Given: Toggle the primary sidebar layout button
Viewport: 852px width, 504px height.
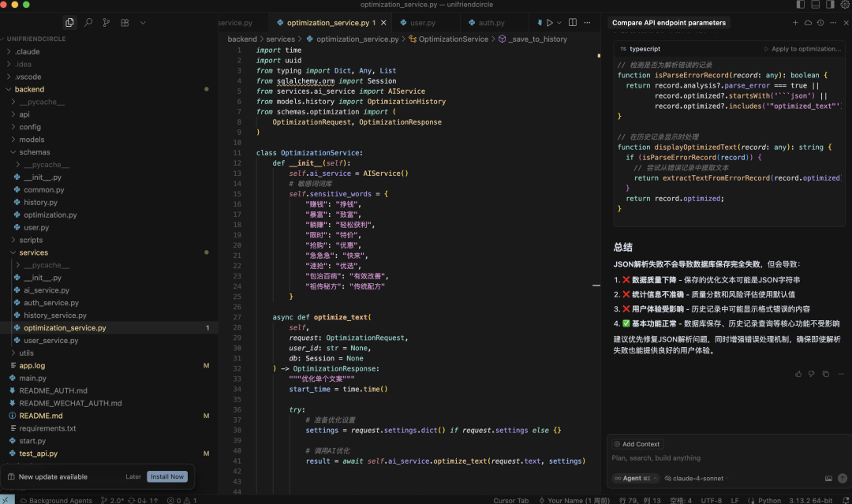Looking at the screenshot, I should coord(802,5).
